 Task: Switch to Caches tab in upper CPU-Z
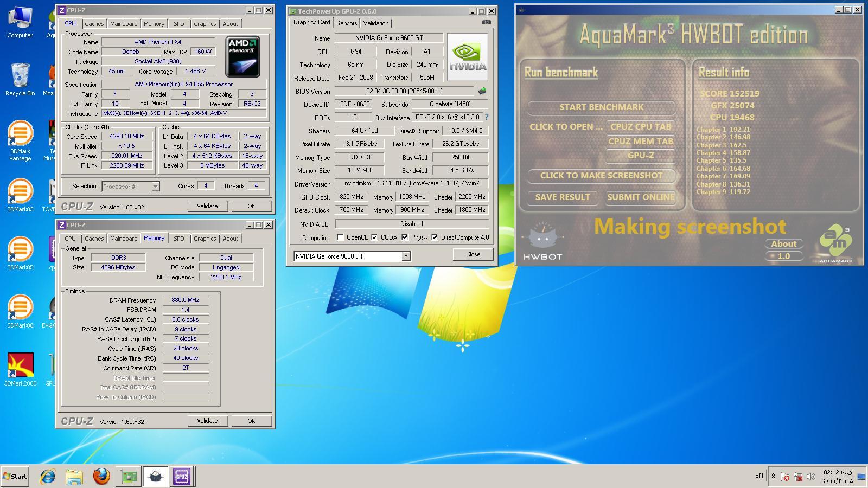tap(94, 24)
